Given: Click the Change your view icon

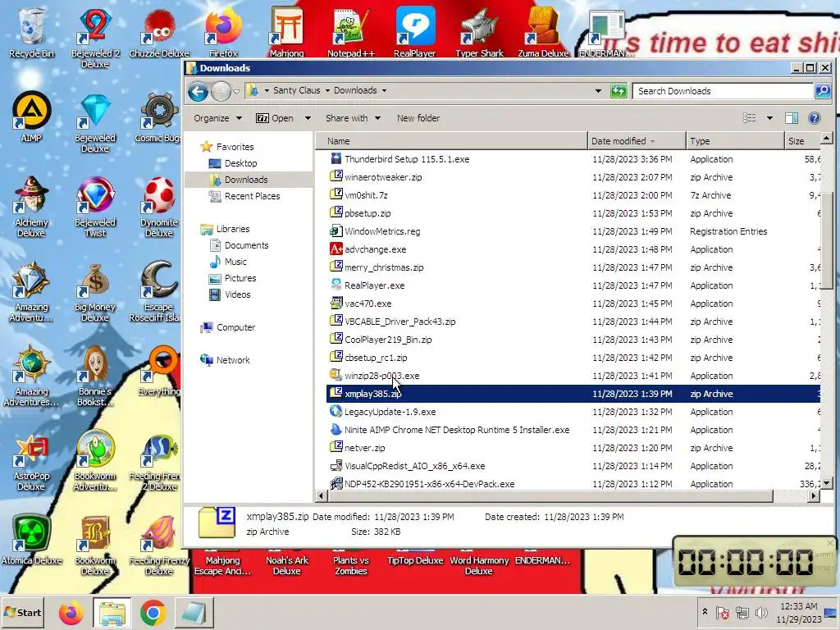Looking at the screenshot, I should coord(750,118).
